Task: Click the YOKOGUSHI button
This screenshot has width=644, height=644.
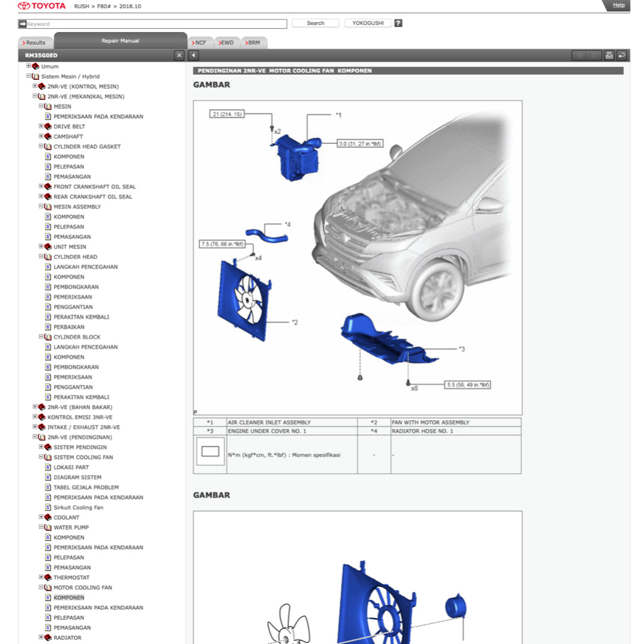Action: pyautogui.click(x=368, y=23)
